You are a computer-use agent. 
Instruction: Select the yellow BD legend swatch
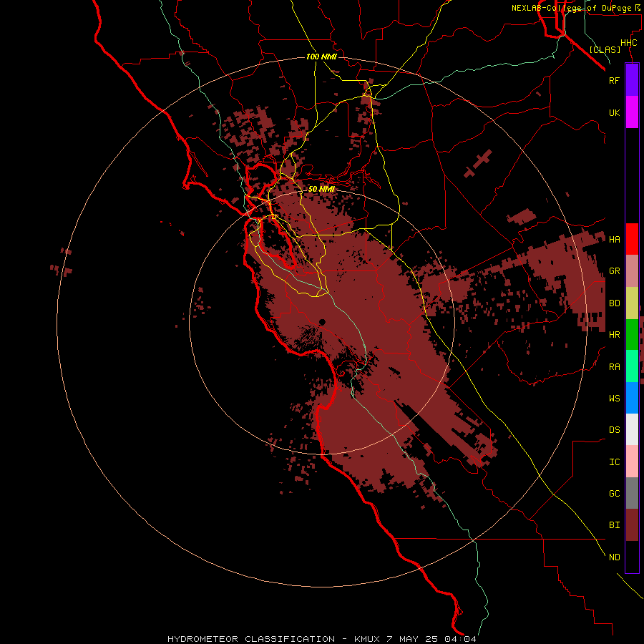[632, 303]
